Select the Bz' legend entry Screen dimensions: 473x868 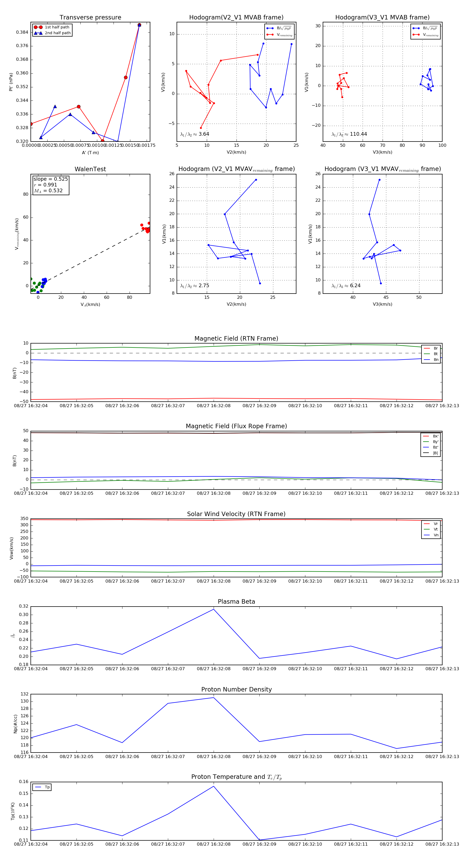point(431,447)
